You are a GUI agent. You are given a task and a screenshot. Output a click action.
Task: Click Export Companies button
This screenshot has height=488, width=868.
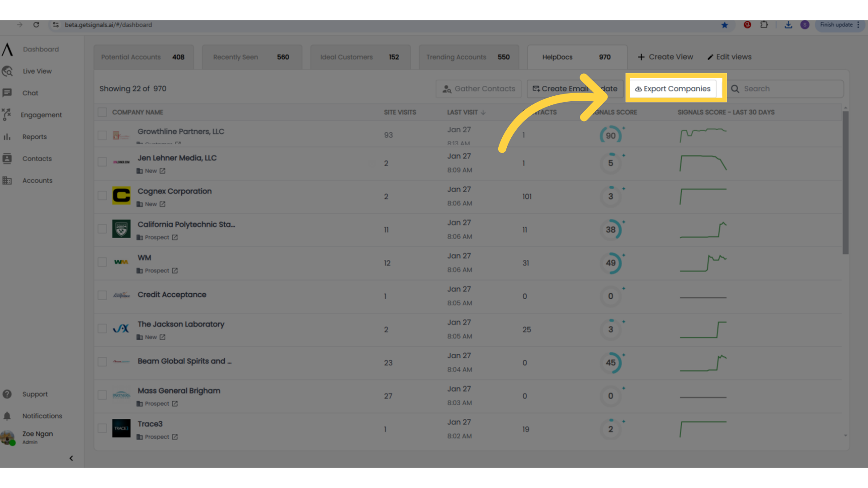pyautogui.click(x=673, y=89)
